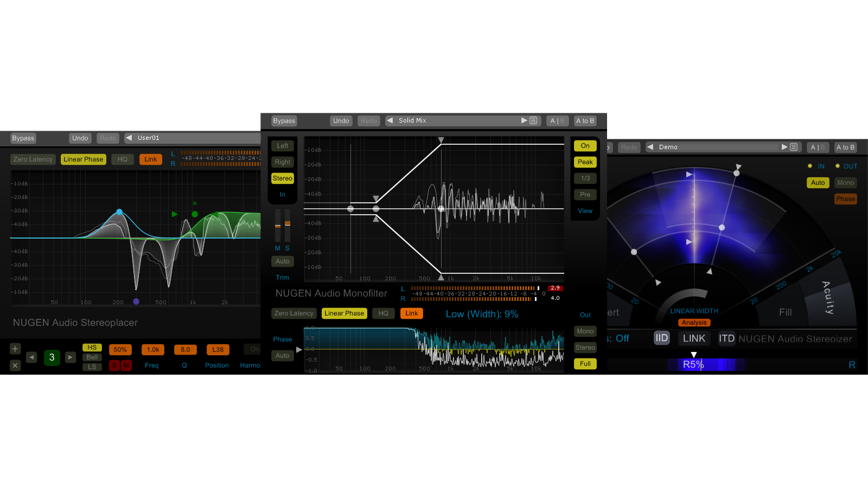Screen dimensions: 868x488
Task: Click A|B compare in Monofilter
Action: [x=558, y=121]
